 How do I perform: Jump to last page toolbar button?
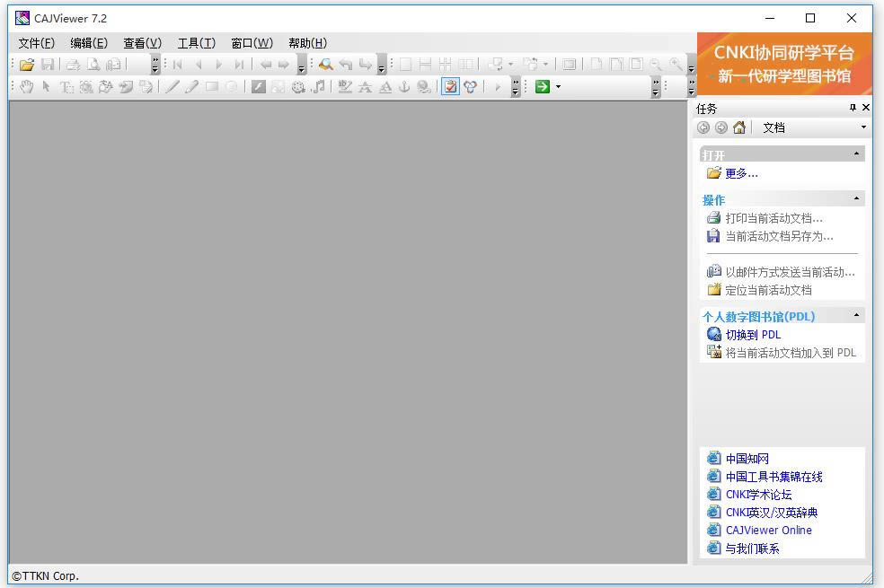tap(239, 65)
